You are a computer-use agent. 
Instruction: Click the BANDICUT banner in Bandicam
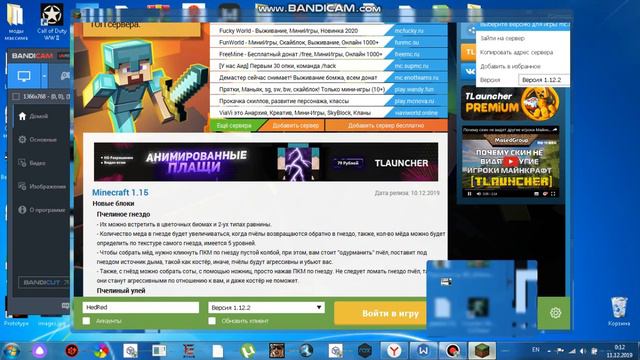click(x=44, y=282)
